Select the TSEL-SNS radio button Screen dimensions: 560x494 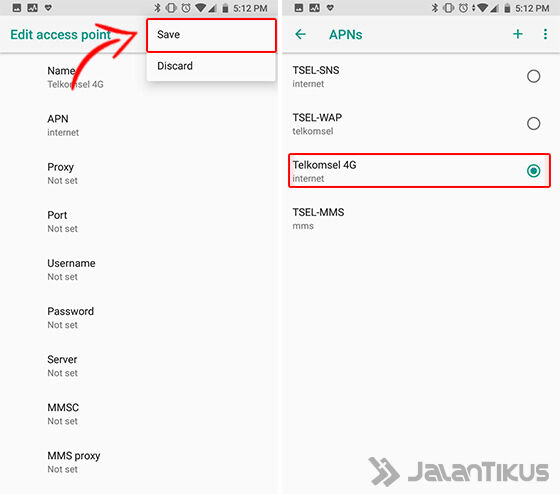tap(533, 76)
